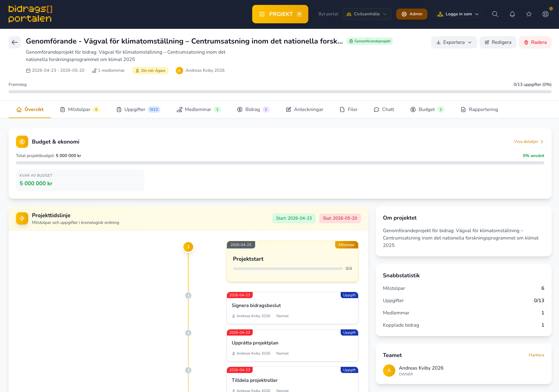Click the Anteckningar tab pencil icon

[289, 110]
